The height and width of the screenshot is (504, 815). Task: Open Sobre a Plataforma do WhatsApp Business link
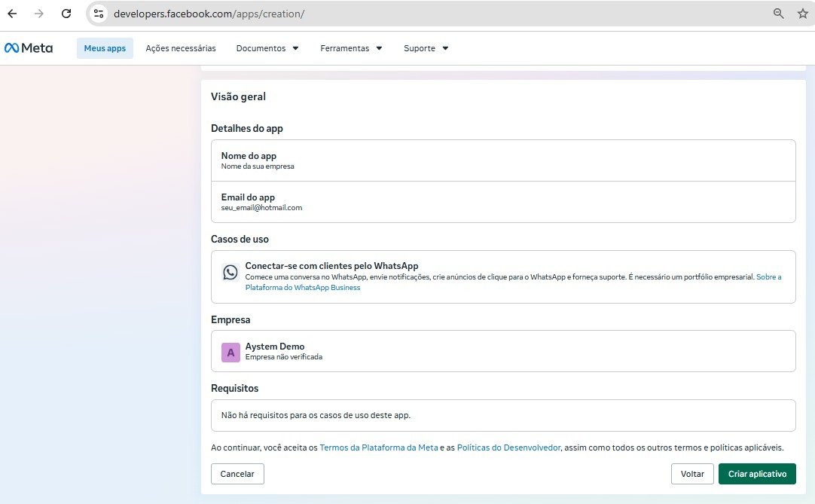303,287
